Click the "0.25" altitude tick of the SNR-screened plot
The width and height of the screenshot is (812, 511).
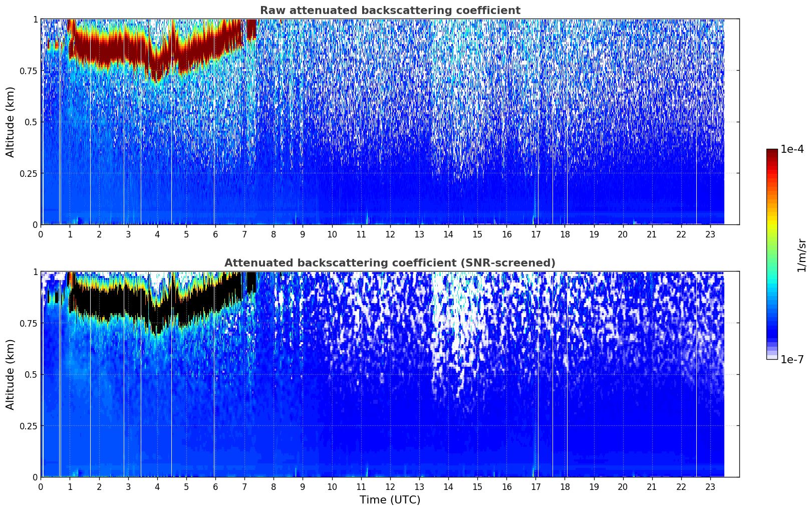(x=29, y=426)
